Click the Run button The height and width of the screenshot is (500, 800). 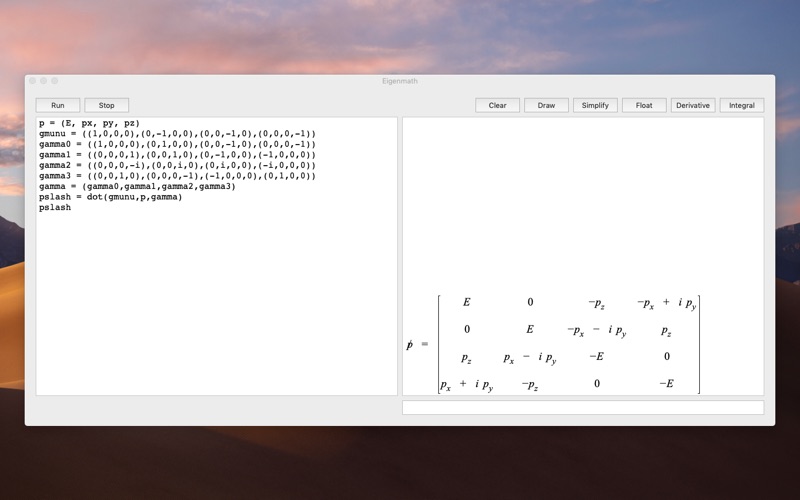pyautogui.click(x=58, y=105)
